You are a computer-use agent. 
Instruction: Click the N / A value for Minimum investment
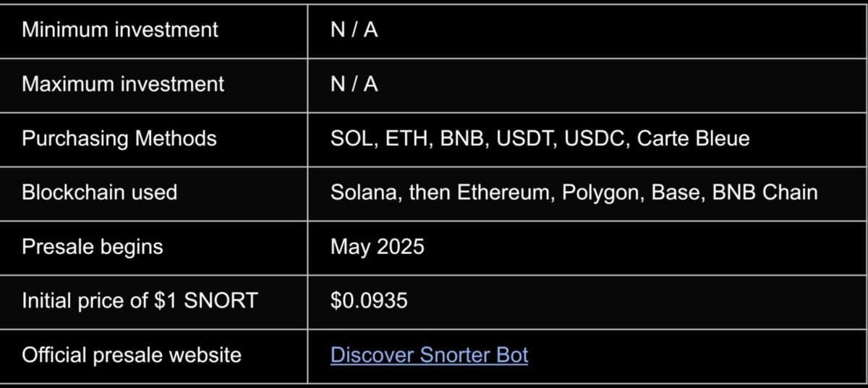click(x=354, y=30)
